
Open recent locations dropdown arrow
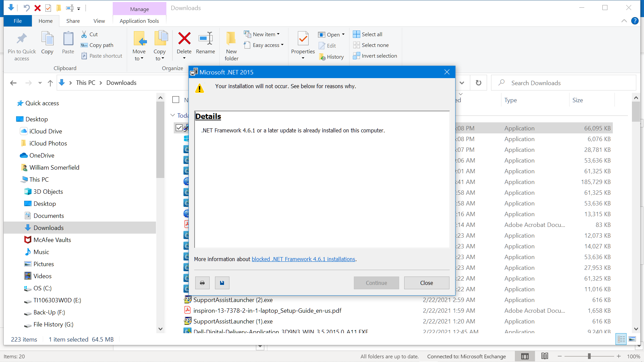tap(40, 83)
